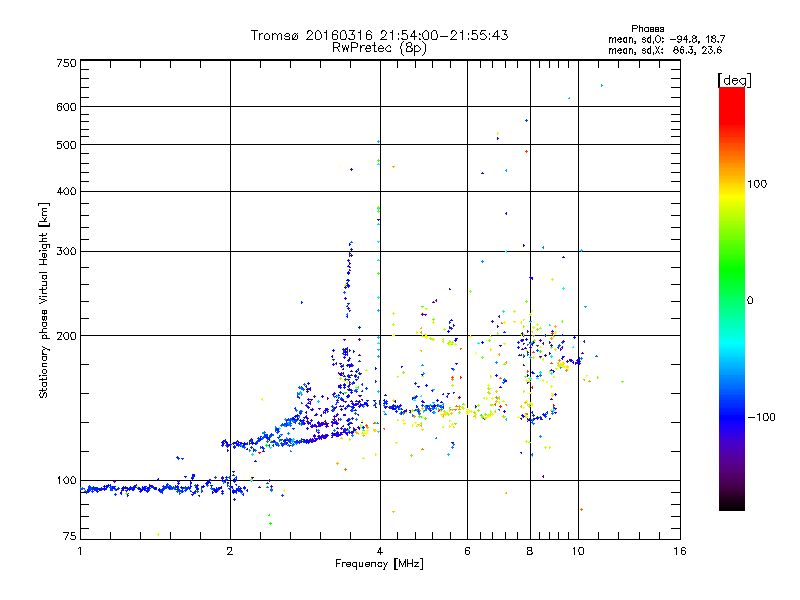Click the x-axis tick label '4'
800x600 pixels.
coord(380,551)
